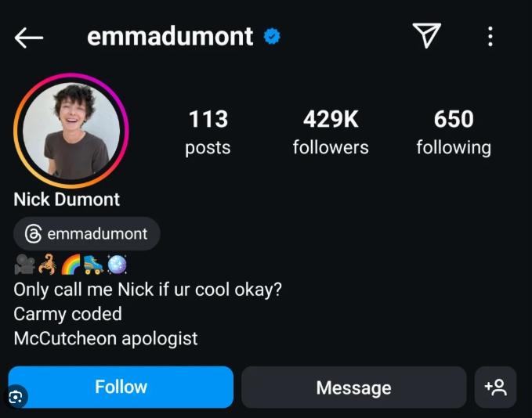Open the 650 following list

454,132
